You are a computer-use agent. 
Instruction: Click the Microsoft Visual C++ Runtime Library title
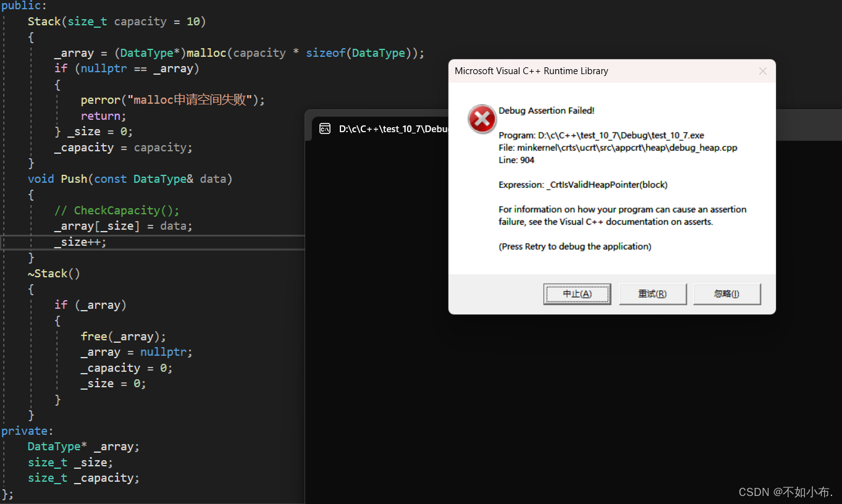pos(531,71)
